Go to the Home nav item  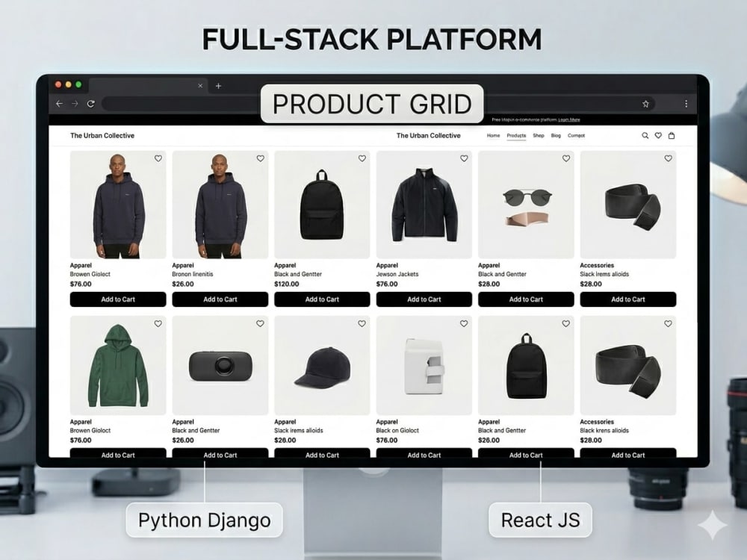pyautogui.click(x=493, y=136)
